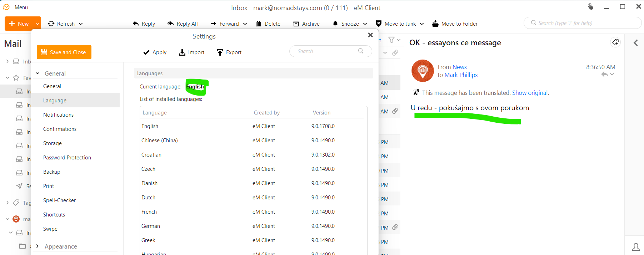Create a New message

click(x=19, y=24)
